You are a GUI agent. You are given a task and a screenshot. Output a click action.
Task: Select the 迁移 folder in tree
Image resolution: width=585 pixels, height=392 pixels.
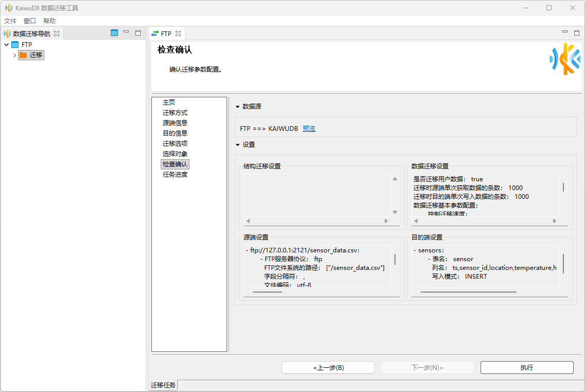pos(36,55)
